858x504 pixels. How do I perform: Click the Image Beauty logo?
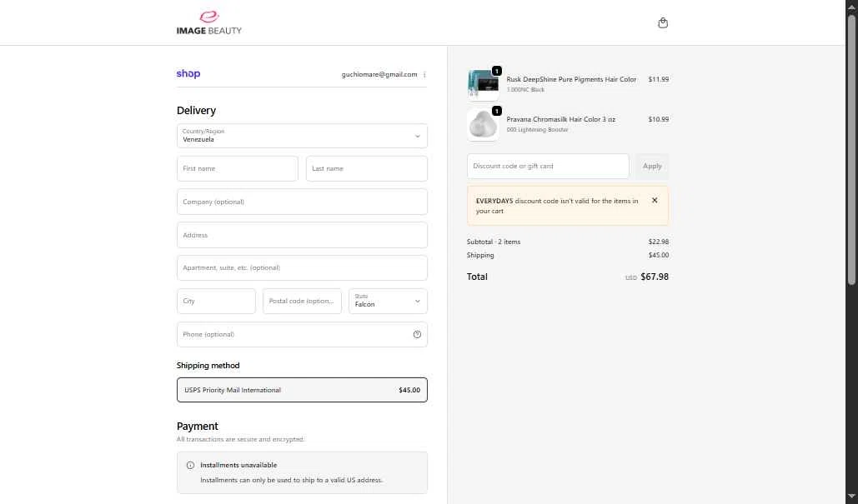(209, 22)
